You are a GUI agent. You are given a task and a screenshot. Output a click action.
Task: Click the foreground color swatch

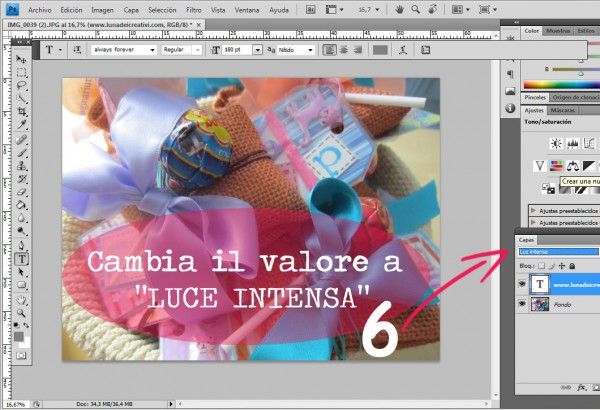pos(18,336)
